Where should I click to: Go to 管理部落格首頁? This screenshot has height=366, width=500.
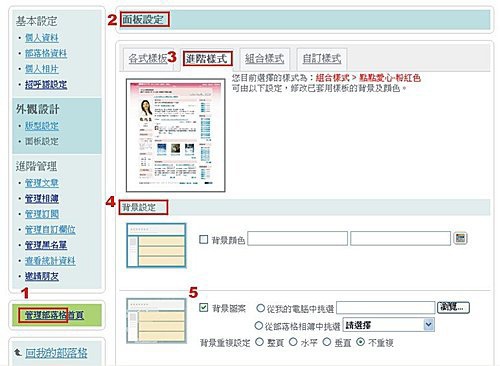point(54,315)
